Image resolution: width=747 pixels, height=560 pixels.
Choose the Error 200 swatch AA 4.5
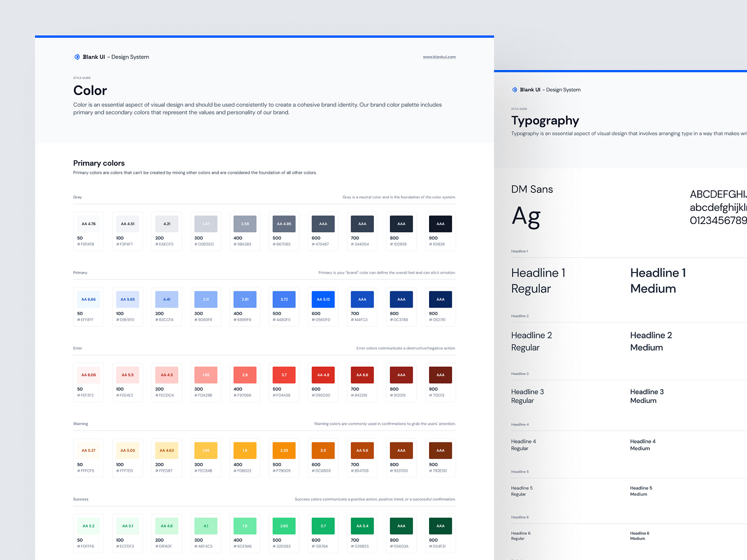(167, 375)
